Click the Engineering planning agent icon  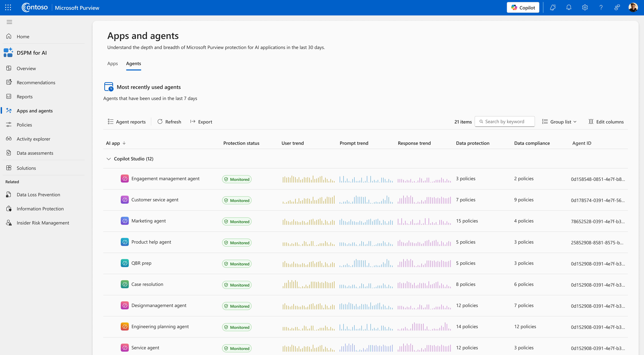click(125, 326)
